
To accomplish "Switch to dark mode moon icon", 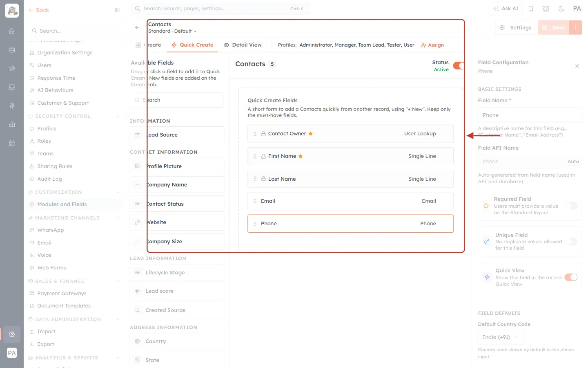I will point(561,9).
